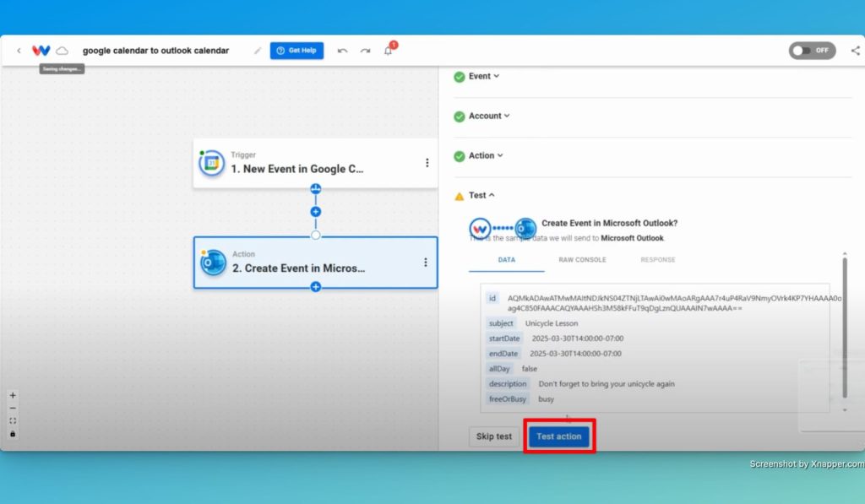Click the cloud save status icon
This screenshot has height=504, width=865.
pyautogui.click(x=63, y=51)
